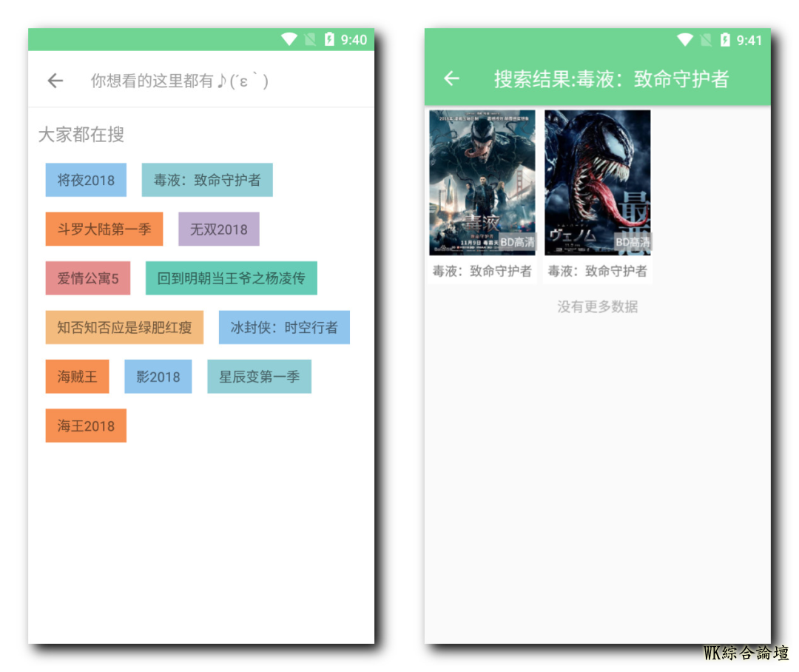
Task: Focus the search field with placeholder 你想看的这里都有
Action: [x=179, y=81]
